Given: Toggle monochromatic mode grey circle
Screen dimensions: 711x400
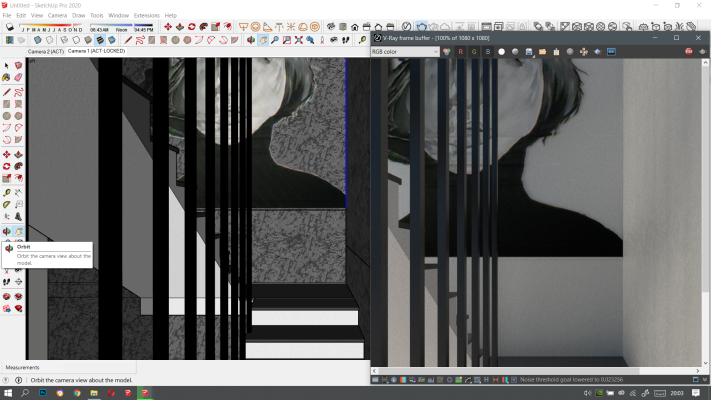Looking at the screenshot, I should 515,52.
